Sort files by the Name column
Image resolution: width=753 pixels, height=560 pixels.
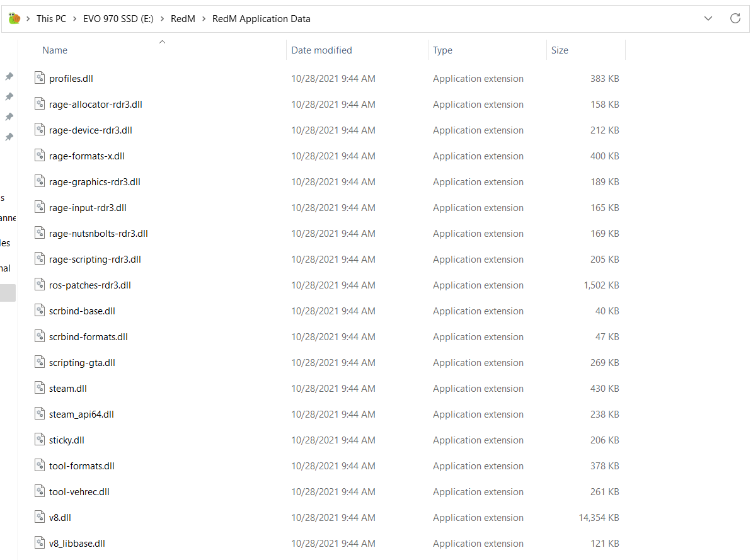click(x=55, y=50)
